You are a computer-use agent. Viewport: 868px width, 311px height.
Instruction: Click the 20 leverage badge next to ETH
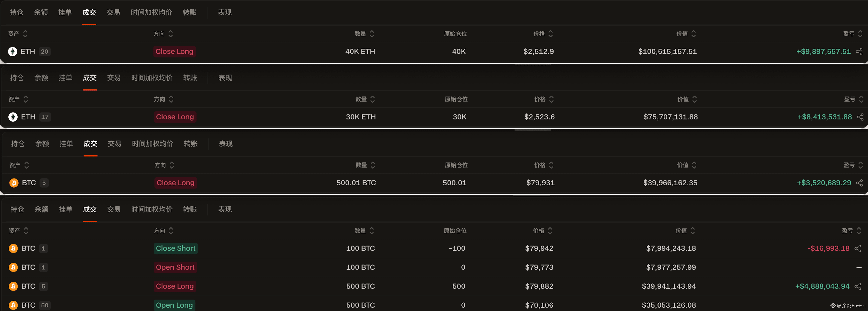44,51
